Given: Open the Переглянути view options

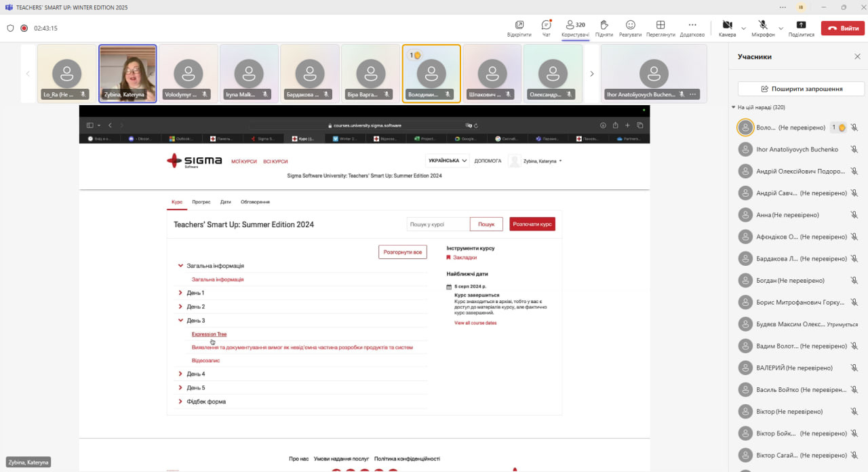Looking at the screenshot, I should 660,28.
